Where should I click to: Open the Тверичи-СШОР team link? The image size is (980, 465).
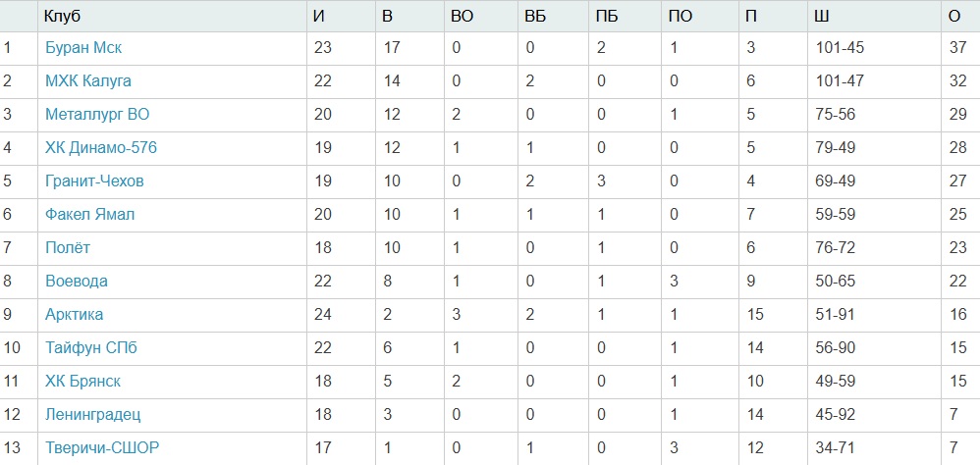[102, 447]
